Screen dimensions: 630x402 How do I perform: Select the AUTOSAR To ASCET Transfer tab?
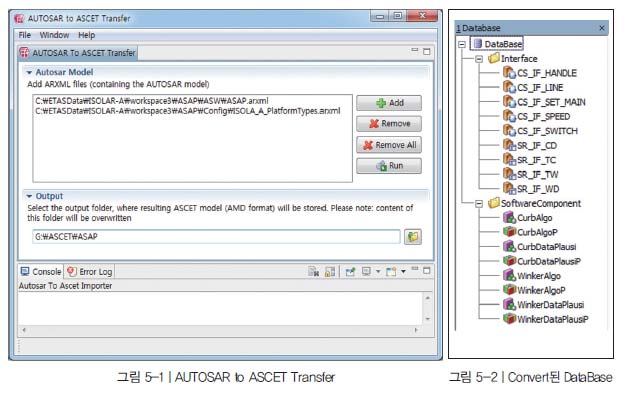[x=78, y=53]
